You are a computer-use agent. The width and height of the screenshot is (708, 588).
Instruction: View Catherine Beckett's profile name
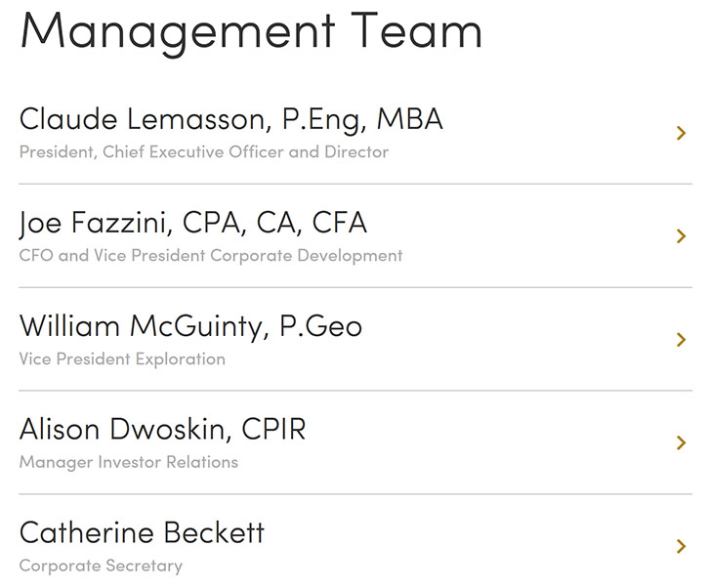pyautogui.click(x=142, y=532)
